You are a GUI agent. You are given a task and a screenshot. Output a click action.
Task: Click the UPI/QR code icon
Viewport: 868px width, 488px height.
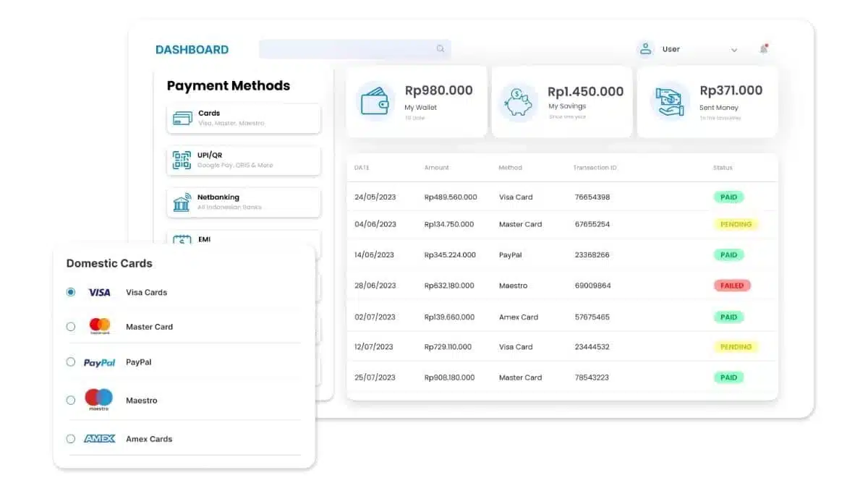(182, 160)
